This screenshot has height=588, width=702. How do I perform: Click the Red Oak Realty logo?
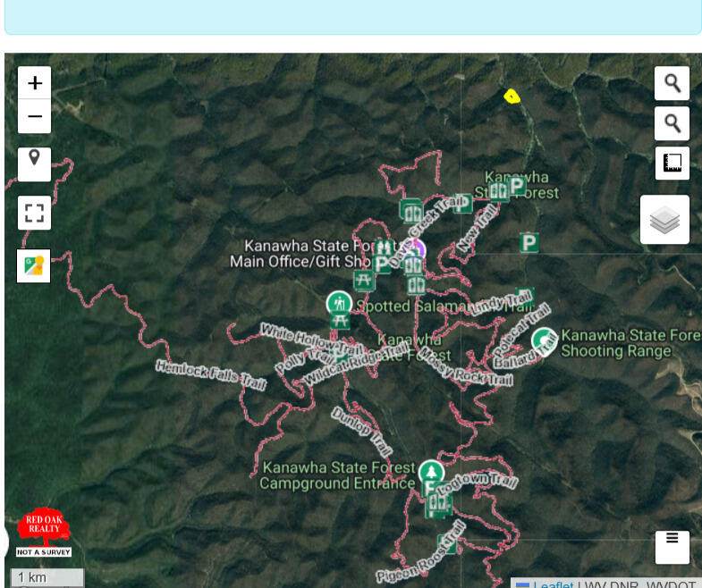point(44,532)
